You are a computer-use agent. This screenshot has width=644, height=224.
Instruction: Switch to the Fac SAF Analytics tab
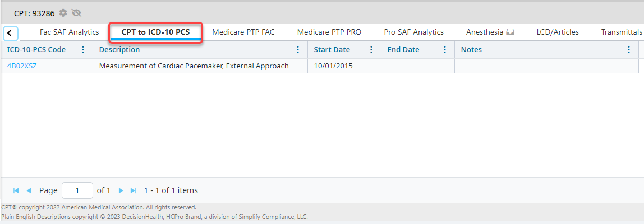pos(70,32)
